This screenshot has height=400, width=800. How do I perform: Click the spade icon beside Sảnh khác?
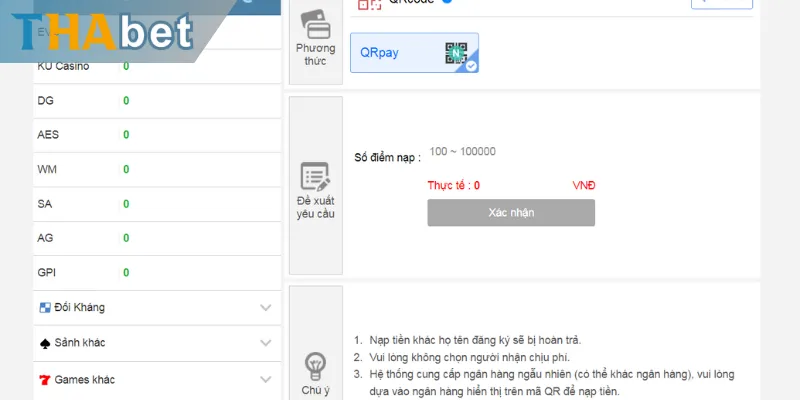pyautogui.click(x=45, y=343)
